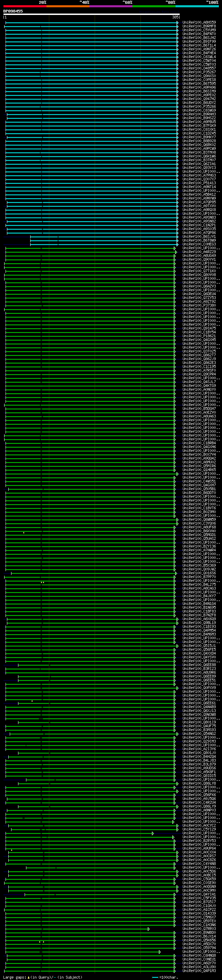
Task: Click the green ~80% identity legend segment
Action: [154, 6]
